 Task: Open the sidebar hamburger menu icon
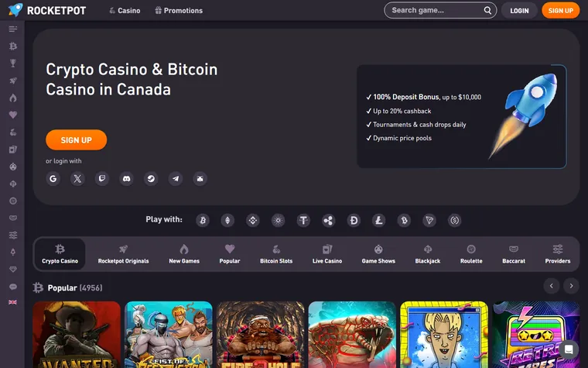click(12, 29)
